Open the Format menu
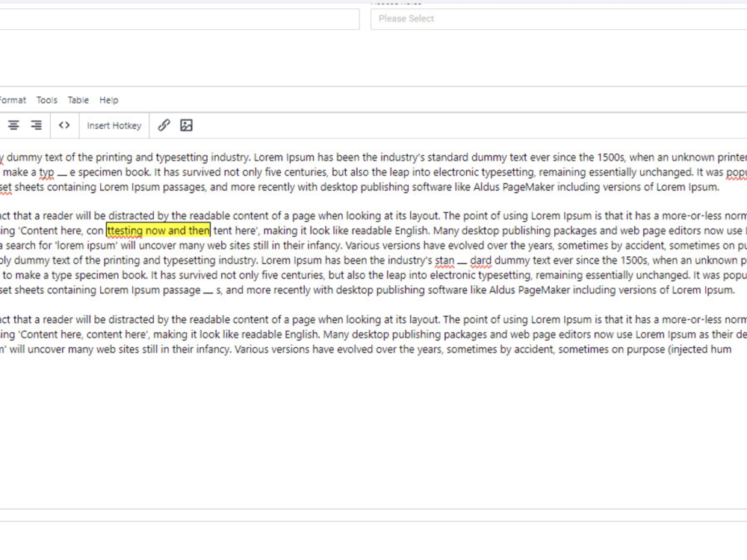The image size is (747, 560). tap(12, 99)
